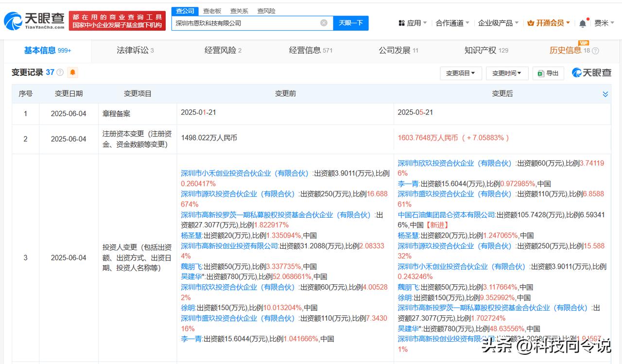
Task: Open the 开通会员 membership dropdown
Action: click(x=549, y=23)
